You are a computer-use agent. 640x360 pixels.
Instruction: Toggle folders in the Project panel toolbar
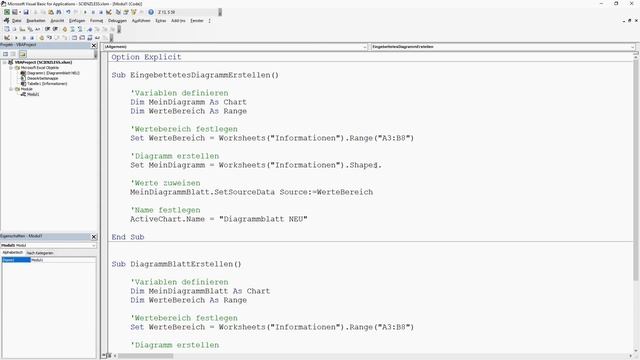22,54
